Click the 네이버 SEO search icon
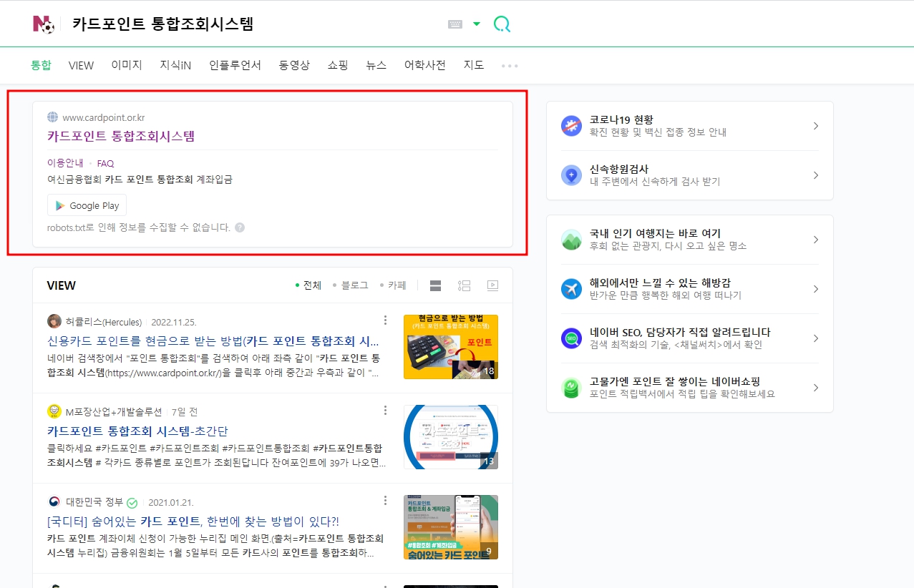 [x=571, y=338]
